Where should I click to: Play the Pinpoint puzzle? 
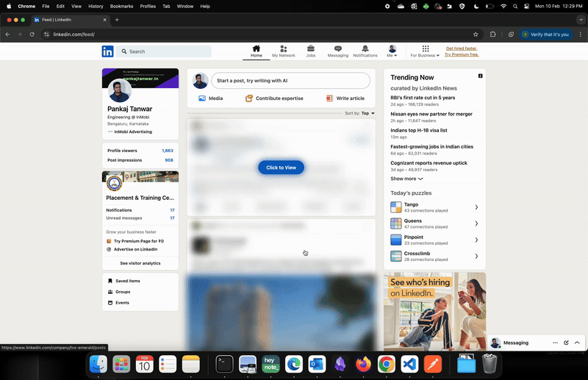(x=434, y=240)
